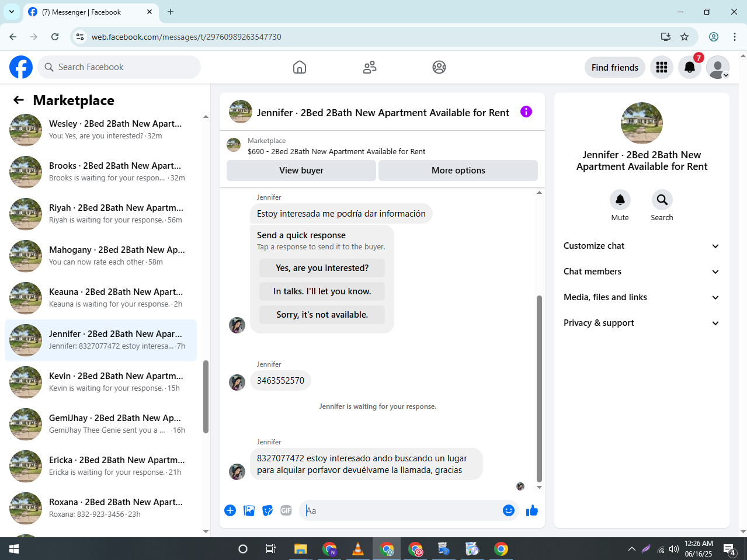Reload the browser page
This screenshot has width=747, height=560.
(55, 37)
